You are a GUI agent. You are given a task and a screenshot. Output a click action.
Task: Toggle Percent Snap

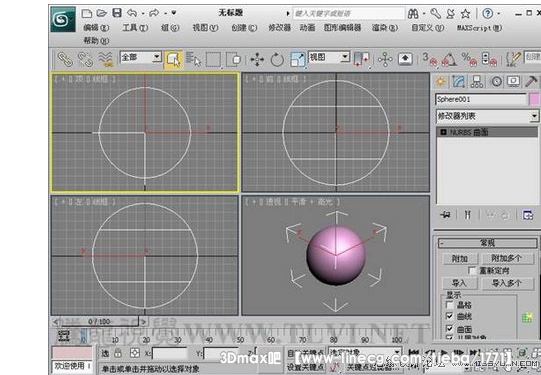469,59
